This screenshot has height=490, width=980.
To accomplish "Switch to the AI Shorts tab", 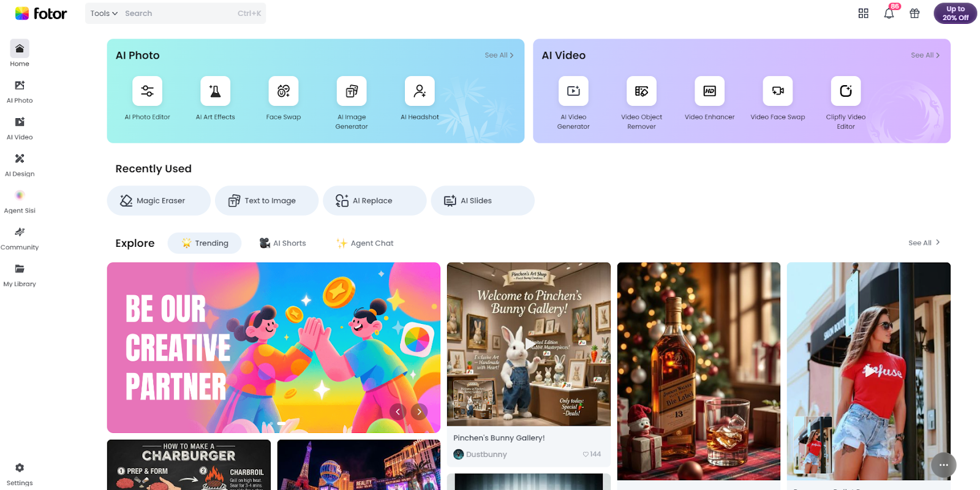I will point(282,243).
